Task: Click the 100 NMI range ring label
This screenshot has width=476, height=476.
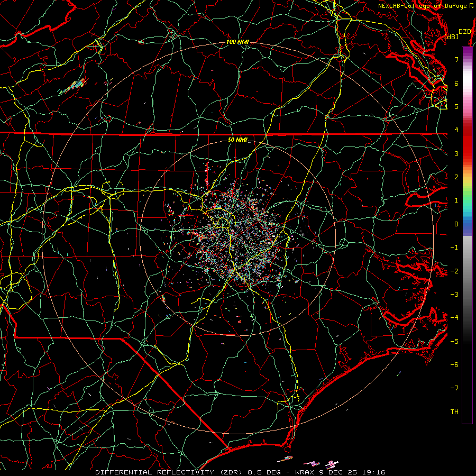Action: click(237, 42)
